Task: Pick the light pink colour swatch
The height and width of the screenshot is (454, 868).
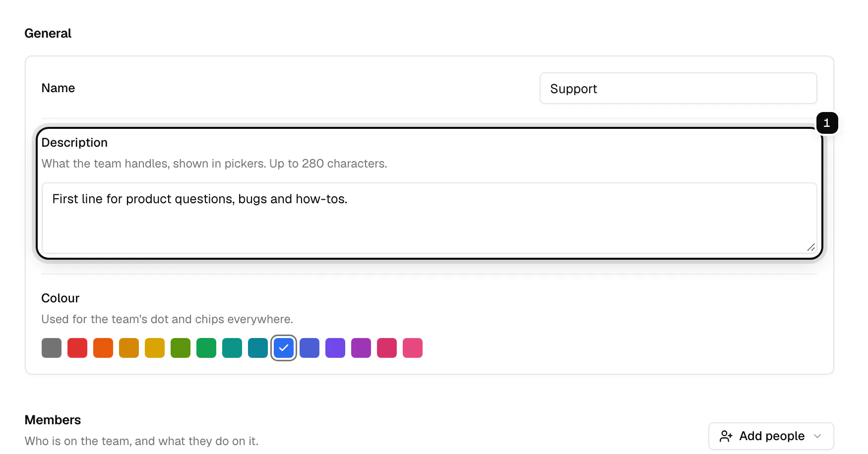Action: 413,348
